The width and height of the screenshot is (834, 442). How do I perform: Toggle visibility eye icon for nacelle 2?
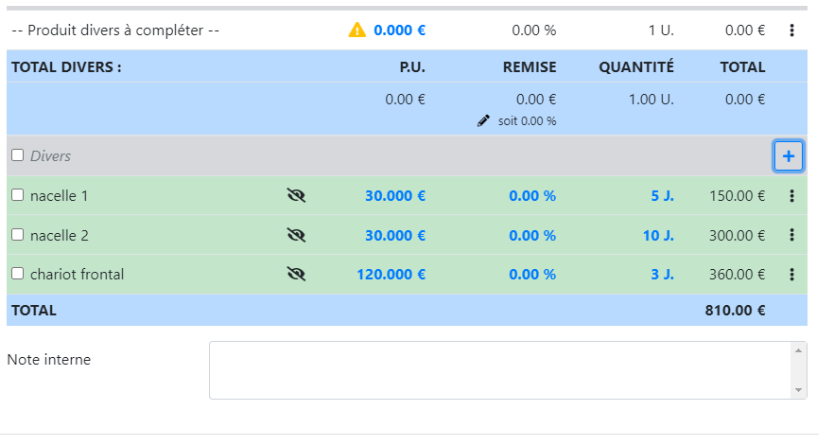click(296, 235)
